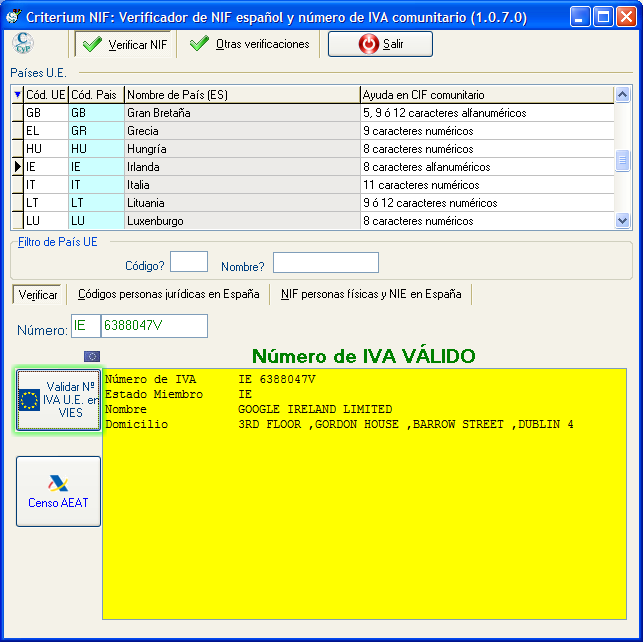Click the countries grid scroll down arrow

coord(622,221)
